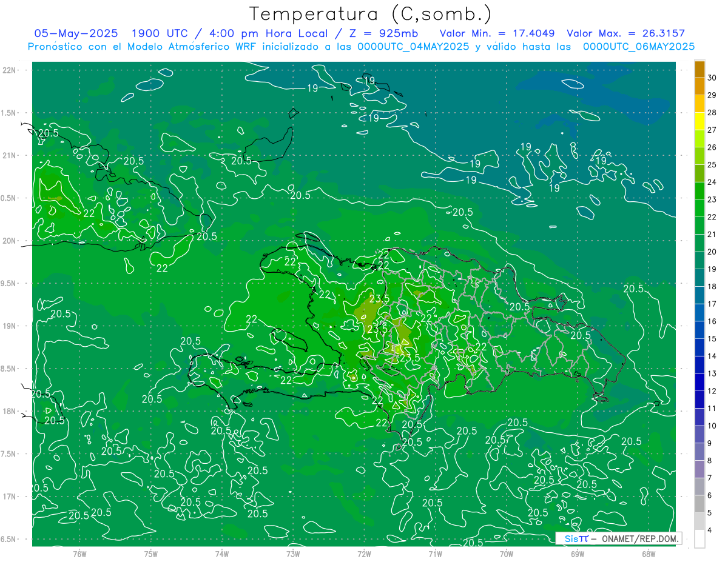Click the '68W' longitude axis label
This screenshot has height=562, width=728.
click(x=649, y=554)
